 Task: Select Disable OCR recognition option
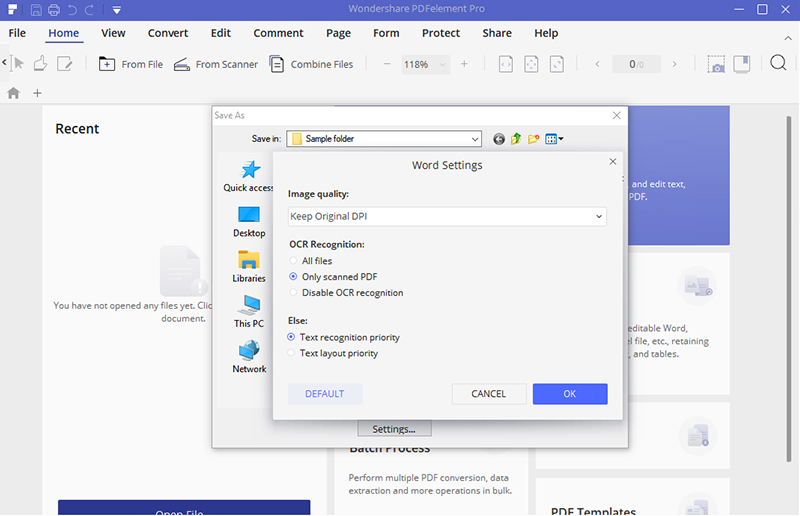pyautogui.click(x=346, y=292)
